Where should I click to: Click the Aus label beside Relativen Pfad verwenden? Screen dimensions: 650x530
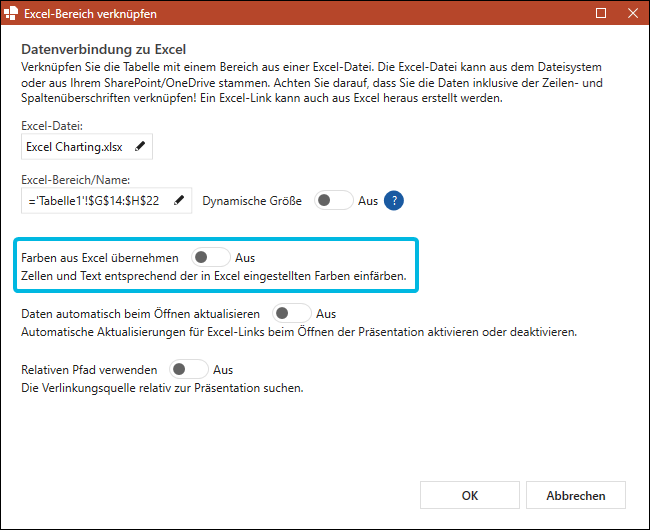223,370
